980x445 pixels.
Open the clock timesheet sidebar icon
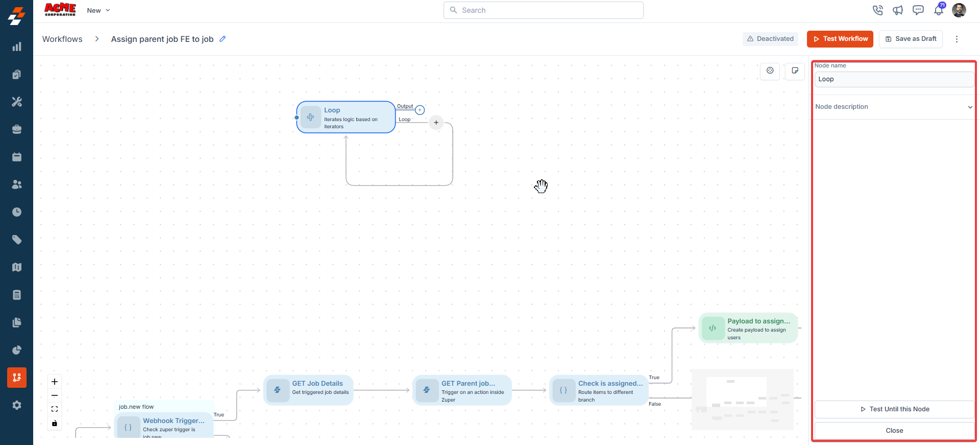point(17,212)
